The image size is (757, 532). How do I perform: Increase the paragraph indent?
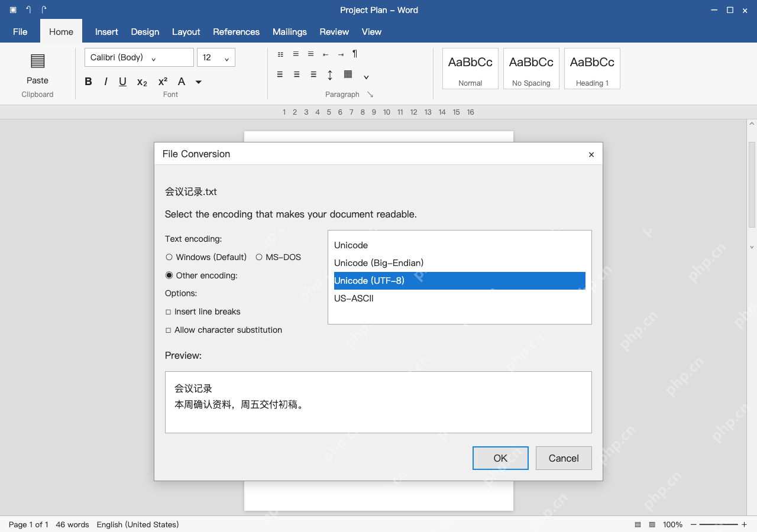[341, 54]
